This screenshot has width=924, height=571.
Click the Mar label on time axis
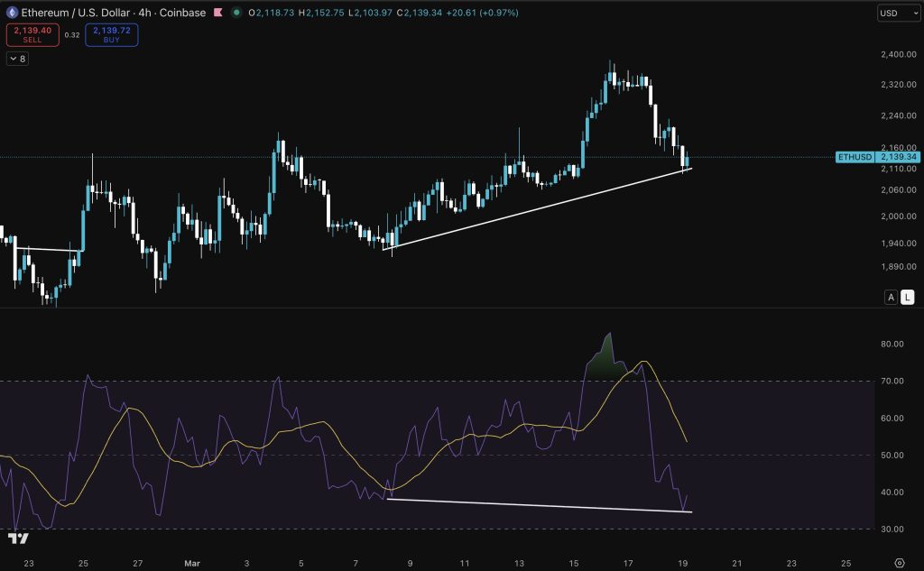[191, 562]
